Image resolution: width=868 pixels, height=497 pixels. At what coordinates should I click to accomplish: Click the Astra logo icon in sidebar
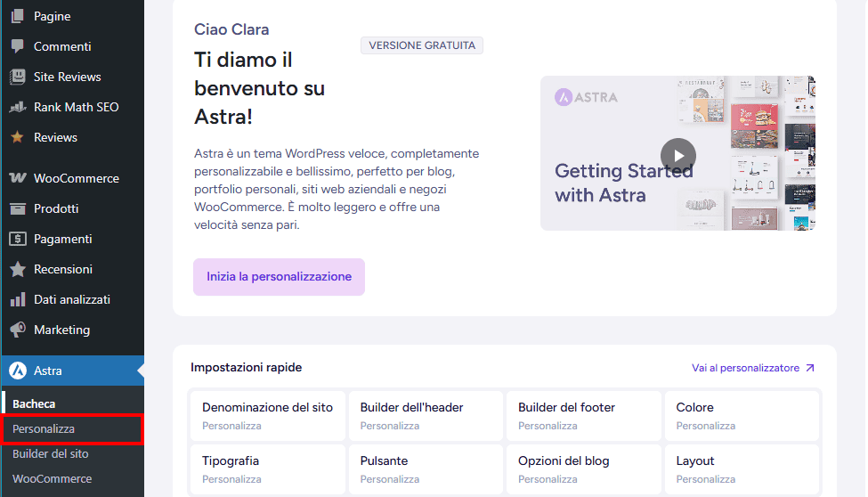(x=18, y=371)
